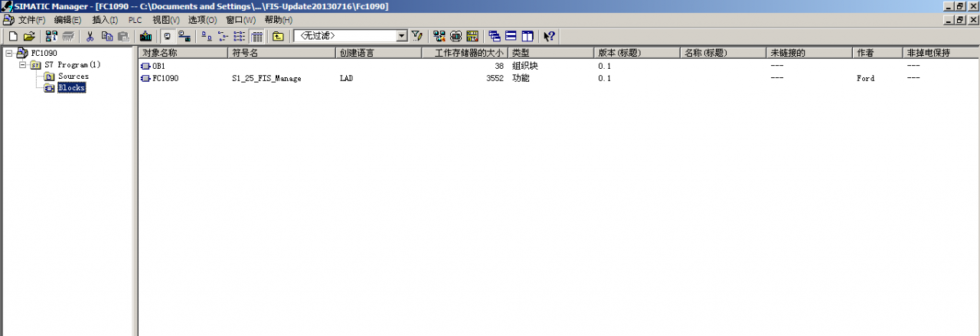Click type cell 组织块

(525, 67)
